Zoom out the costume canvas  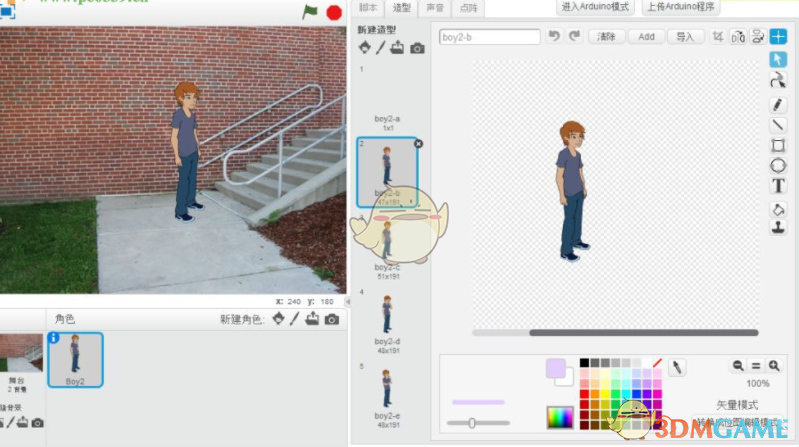pyautogui.click(x=738, y=365)
